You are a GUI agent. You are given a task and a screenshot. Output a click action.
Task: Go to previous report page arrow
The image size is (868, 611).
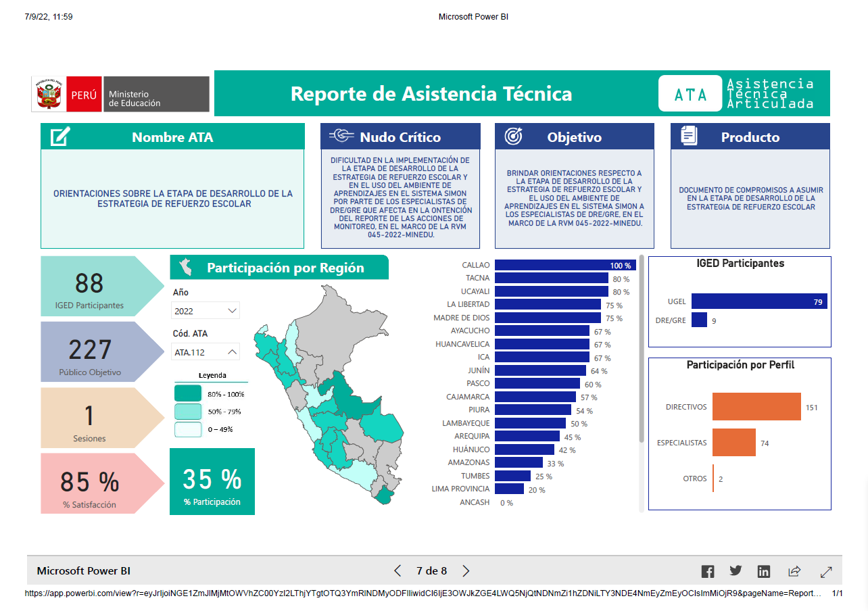coord(397,571)
